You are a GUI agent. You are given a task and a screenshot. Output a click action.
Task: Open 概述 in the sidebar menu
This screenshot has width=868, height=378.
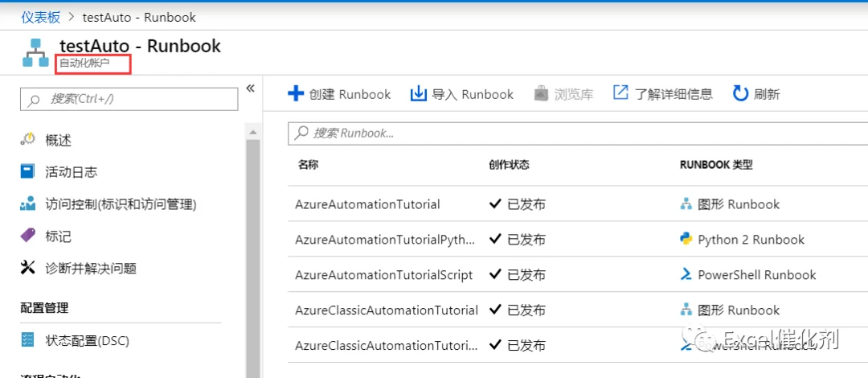point(58,140)
